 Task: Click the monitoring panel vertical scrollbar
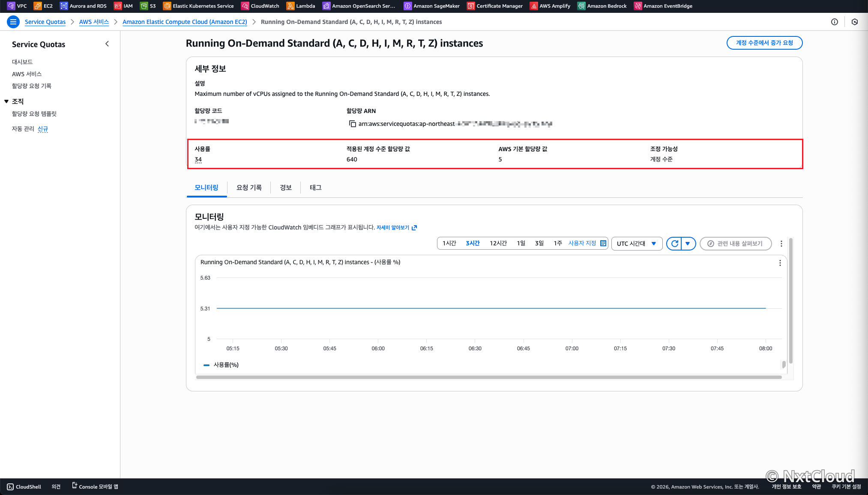tap(790, 301)
